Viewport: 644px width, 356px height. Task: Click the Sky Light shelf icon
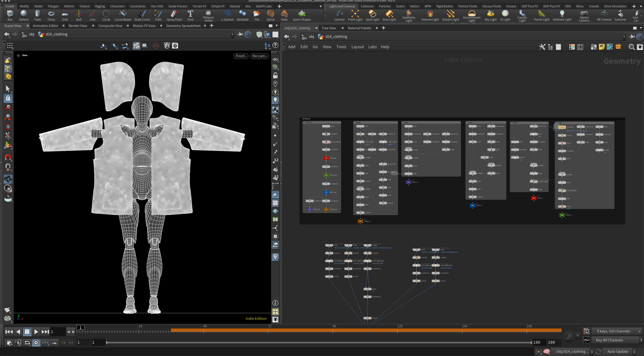pyautogui.click(x=490, y=15)
